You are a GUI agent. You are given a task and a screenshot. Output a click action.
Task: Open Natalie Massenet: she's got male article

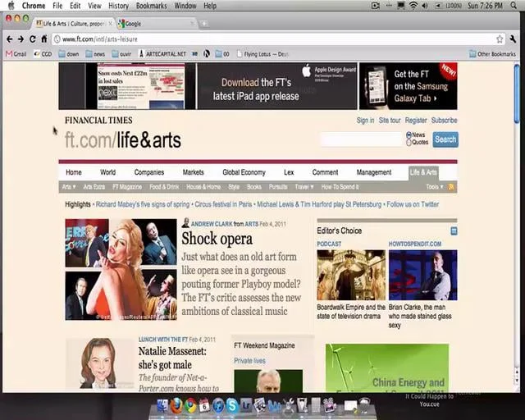tap(172, 358)
